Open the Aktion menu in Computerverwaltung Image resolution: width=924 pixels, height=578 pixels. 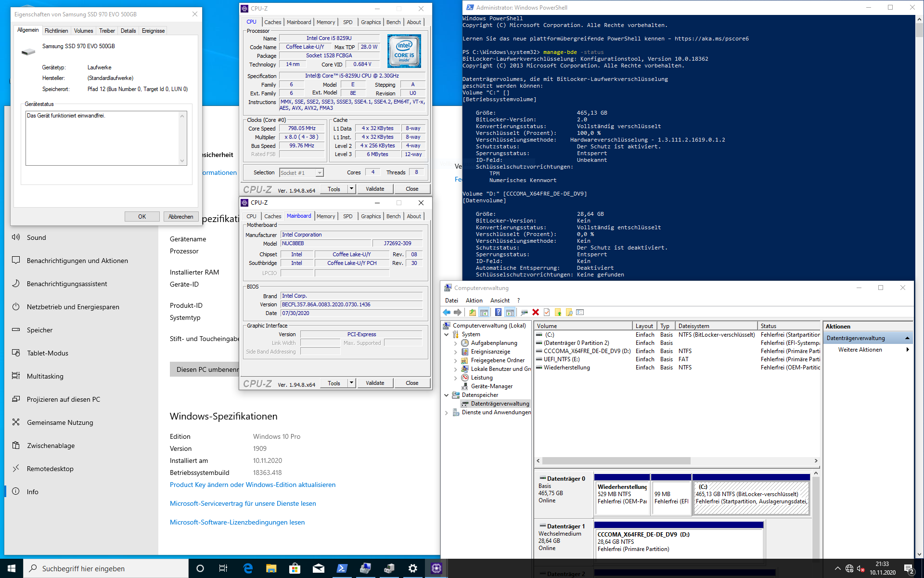(x=474, y=300)
